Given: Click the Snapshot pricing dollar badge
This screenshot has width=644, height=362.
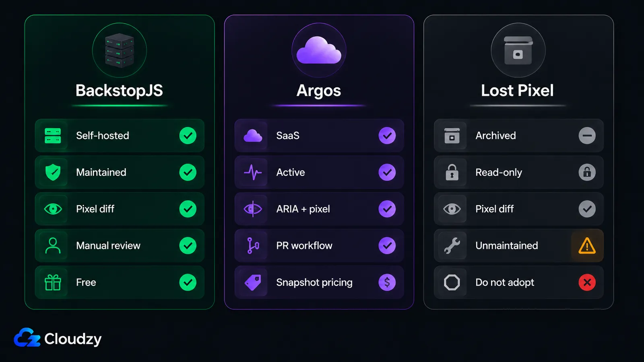Looking at the screenshot, I should click(387, 282).
